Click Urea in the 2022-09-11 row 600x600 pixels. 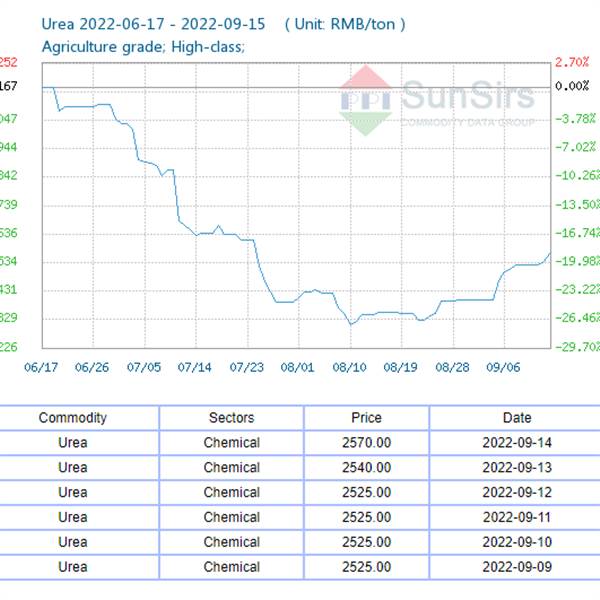pyautogui.click(x=73, y=517)
